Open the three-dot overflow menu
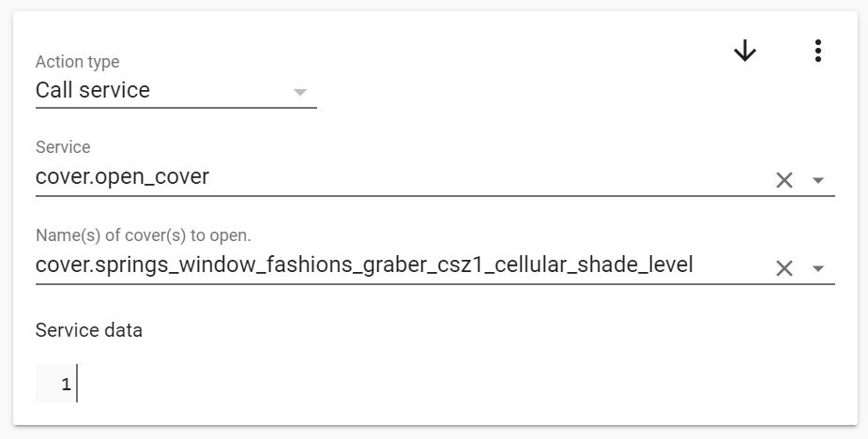 click(x=817, y=51)
